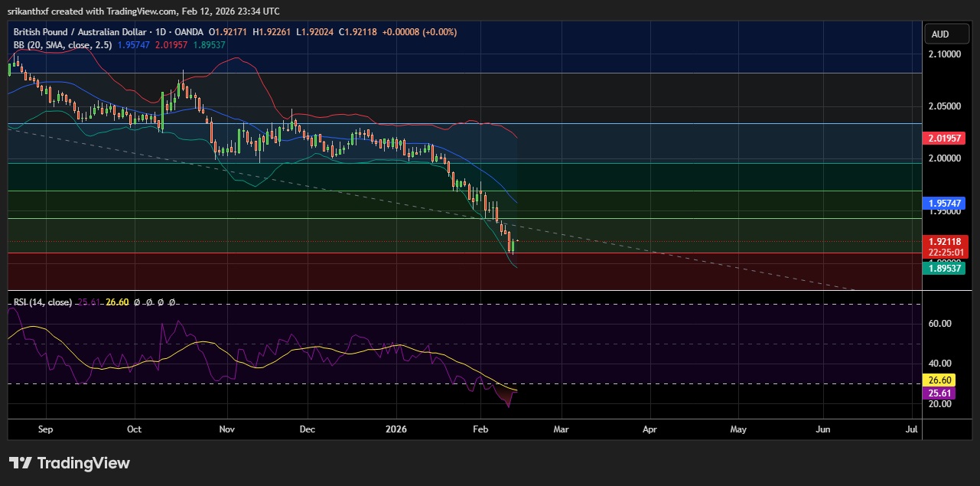This screenshot has width=980, height=486.
Task: Click the Dec time axis label
Action: pyautogui.click(x=307, y=430)
